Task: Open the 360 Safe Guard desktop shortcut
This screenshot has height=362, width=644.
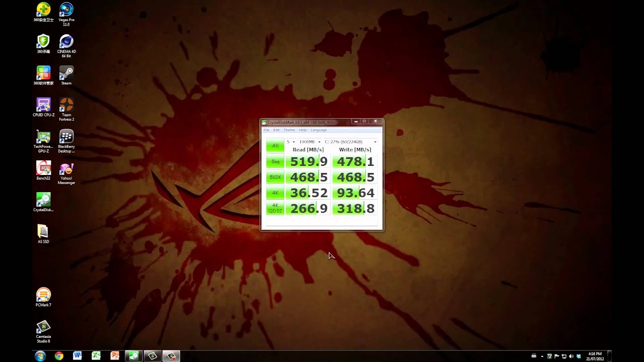Action: click(x=43, y=12)
